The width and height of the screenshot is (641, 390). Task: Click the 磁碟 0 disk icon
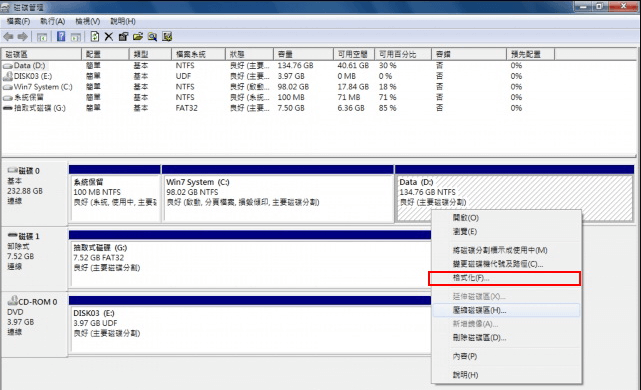[x=13, y=170]
